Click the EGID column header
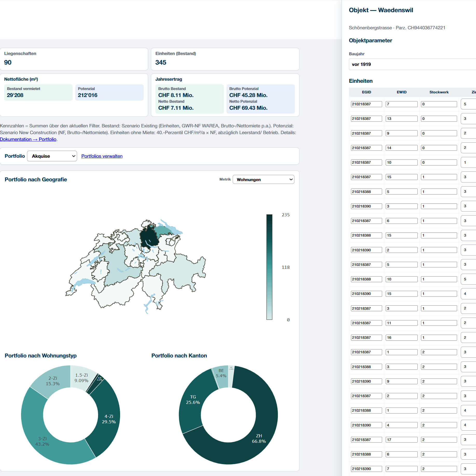 click(366, 92)
